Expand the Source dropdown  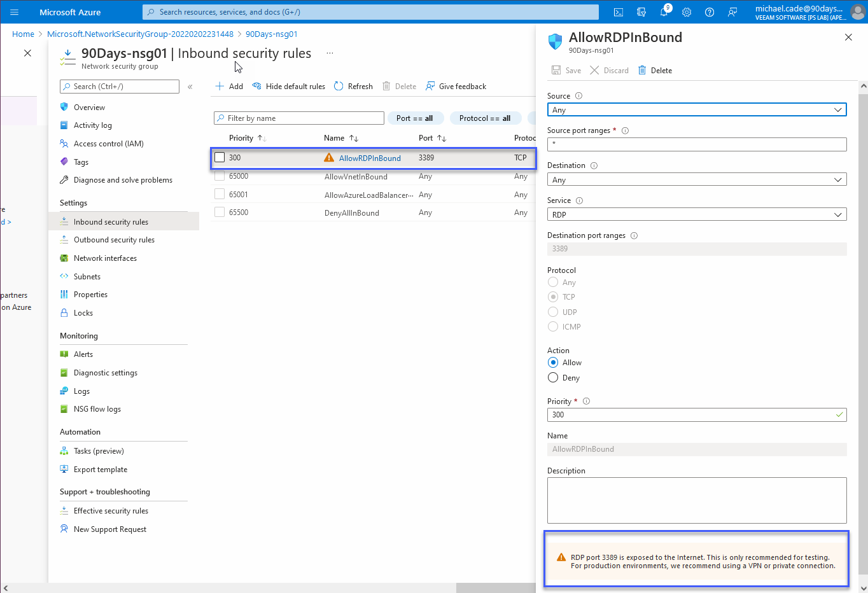(697, 110)
